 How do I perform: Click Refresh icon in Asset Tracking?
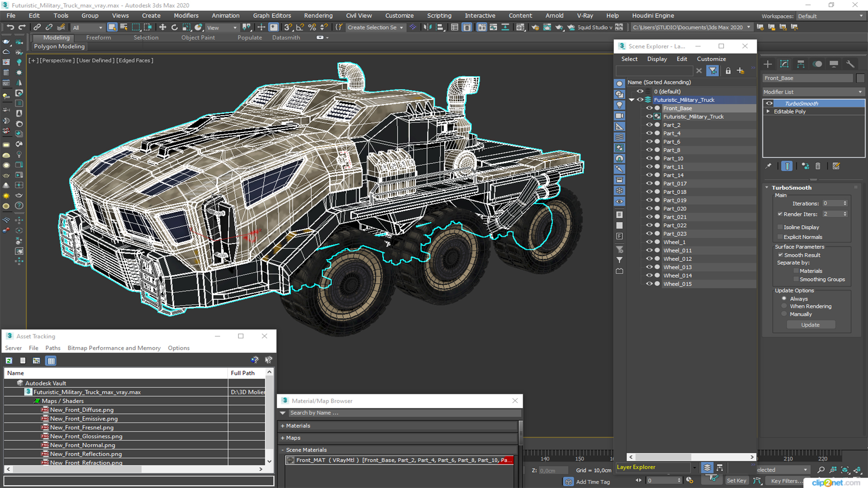click(x=9, y=361)
